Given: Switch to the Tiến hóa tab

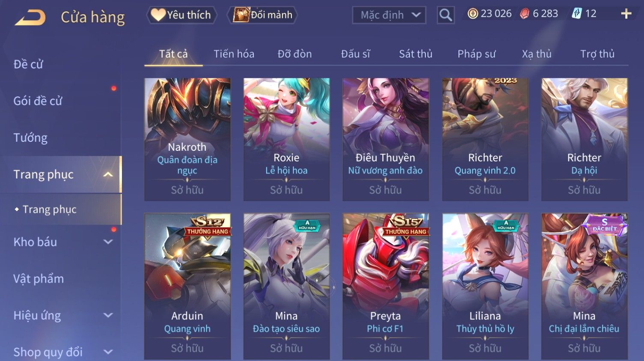Looking at the screenshot, I should [x=234, y=54].
